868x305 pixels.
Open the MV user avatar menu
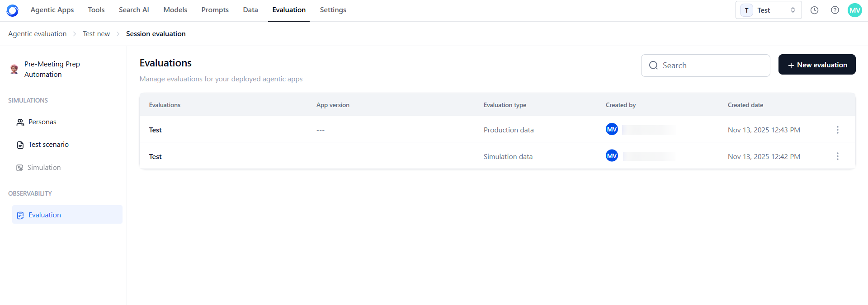point(854,10)
